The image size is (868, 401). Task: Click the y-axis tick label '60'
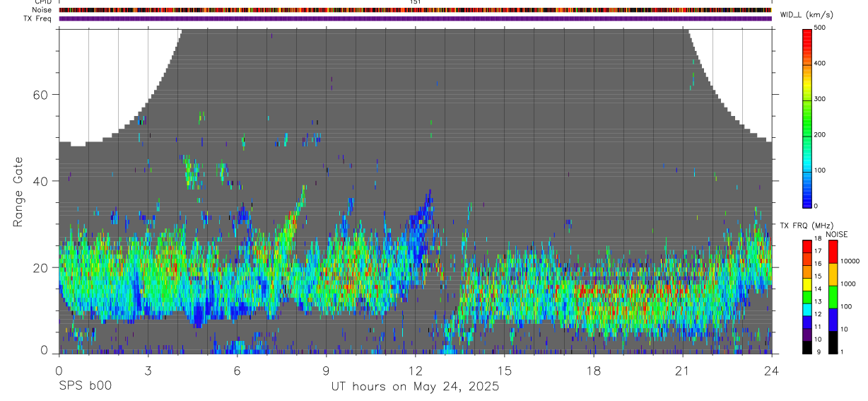42,95
